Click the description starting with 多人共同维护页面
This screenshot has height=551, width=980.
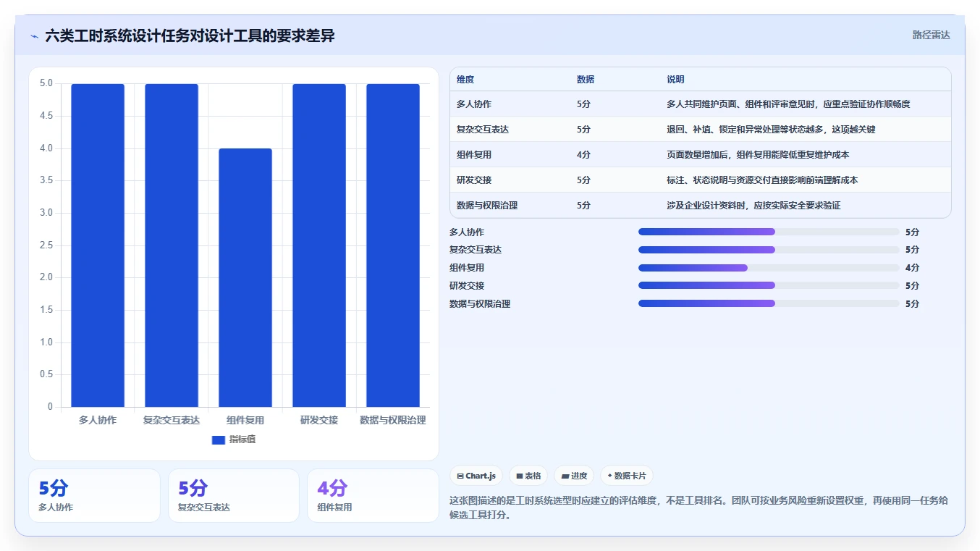click(x=788, y=104)
